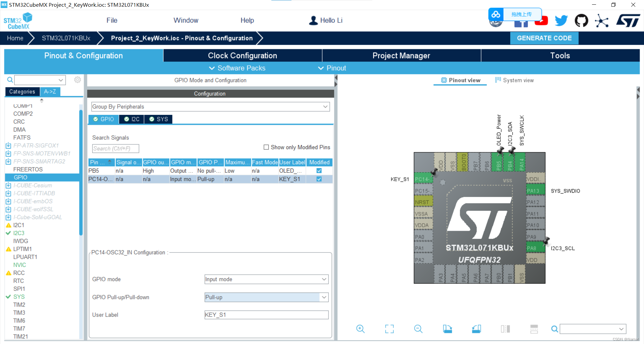Click the STM32L071KBUx breadcrumb

(66, 38)
